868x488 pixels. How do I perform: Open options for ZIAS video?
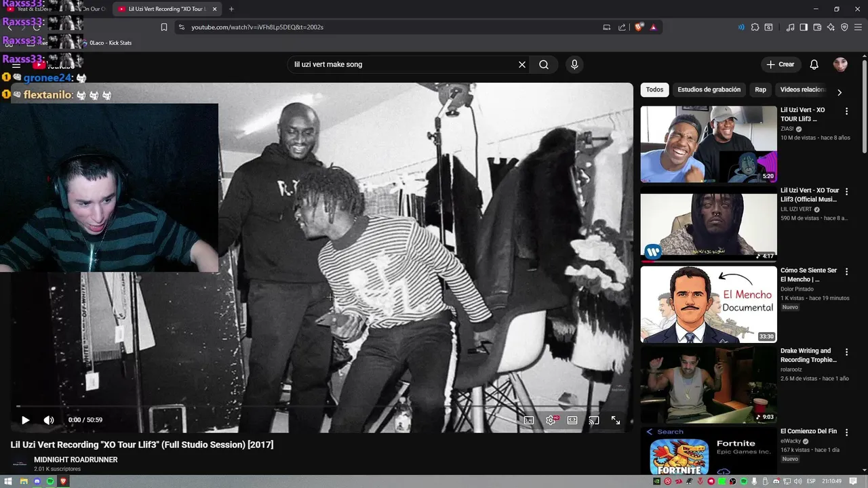point(846,111)
